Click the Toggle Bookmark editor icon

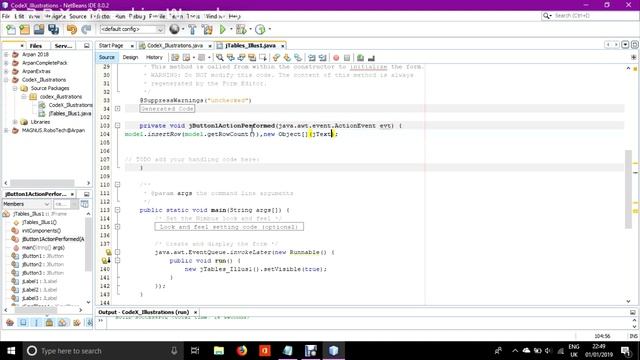pos(298,58)
